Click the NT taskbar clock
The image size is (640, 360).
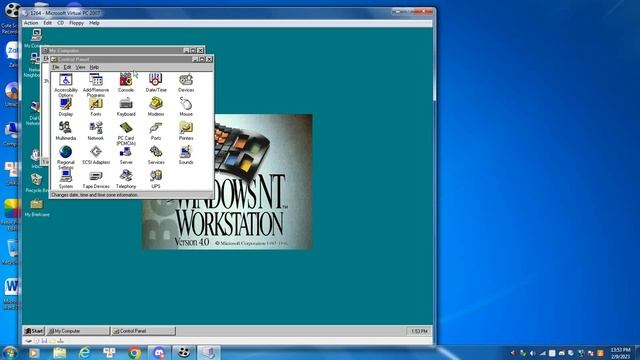(419, 331)
